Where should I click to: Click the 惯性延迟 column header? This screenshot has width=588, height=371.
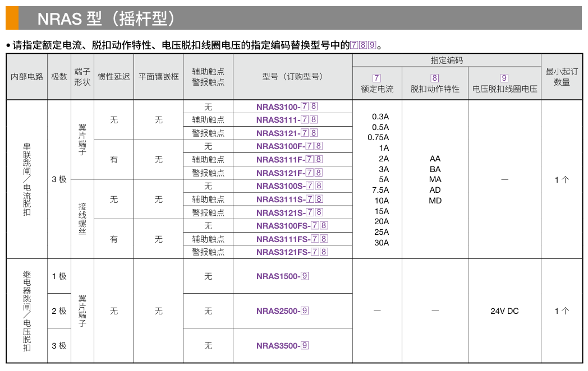click(114, 77)
